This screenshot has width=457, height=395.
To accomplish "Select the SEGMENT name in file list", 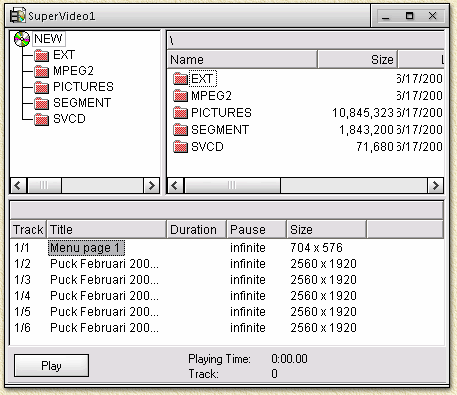I will 220,130.
